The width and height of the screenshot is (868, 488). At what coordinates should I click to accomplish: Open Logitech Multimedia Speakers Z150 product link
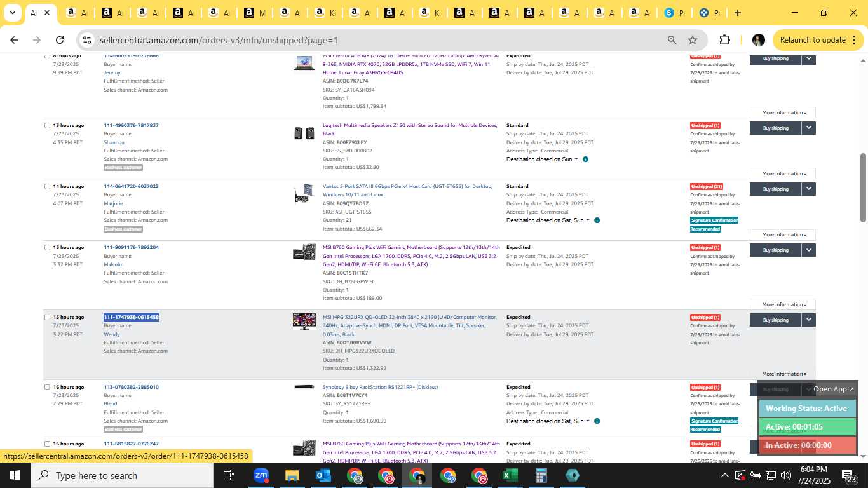(x=410, y=129)
